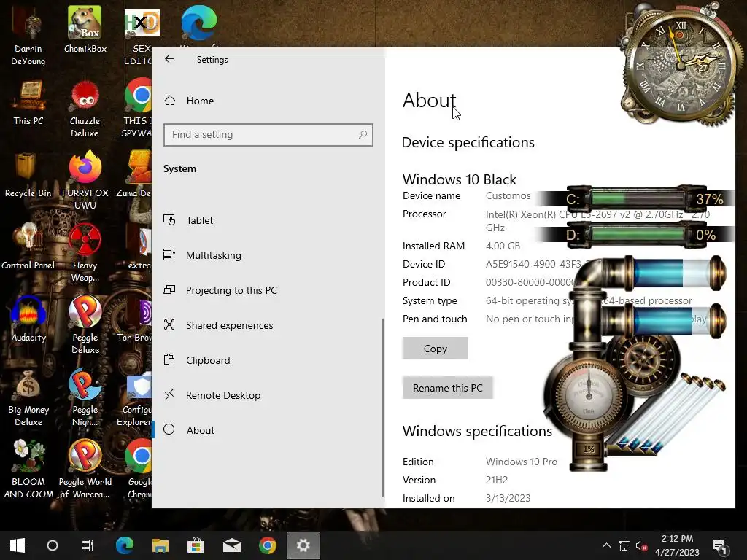
Task: Click Rename this PC button
Action: 447,388
